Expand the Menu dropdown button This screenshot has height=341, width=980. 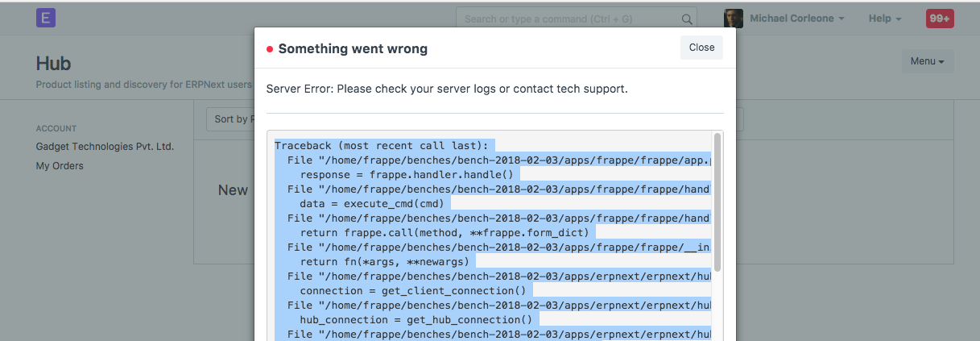928,61
